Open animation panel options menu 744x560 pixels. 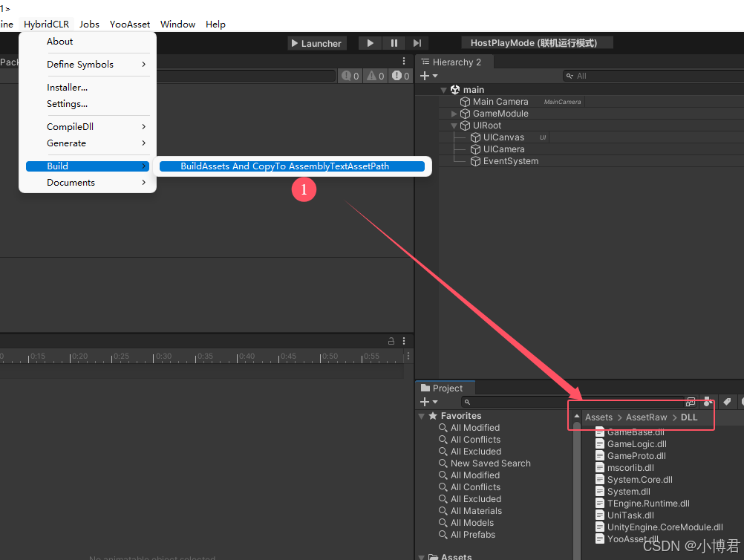coord(404,341)
